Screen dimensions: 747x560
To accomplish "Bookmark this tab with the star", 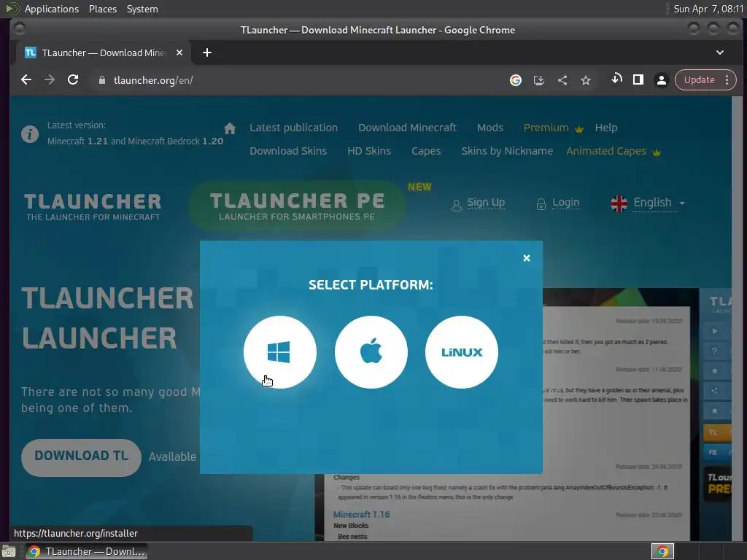I will (586, 80).
